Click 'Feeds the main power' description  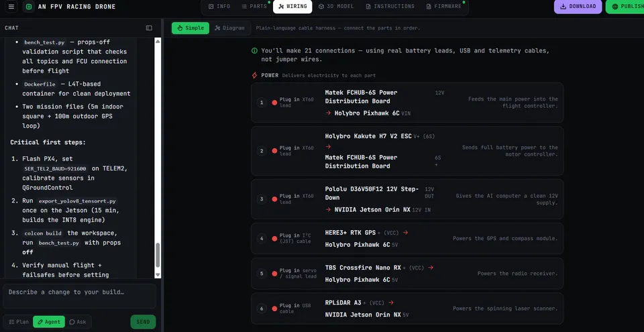click(513, 103)
